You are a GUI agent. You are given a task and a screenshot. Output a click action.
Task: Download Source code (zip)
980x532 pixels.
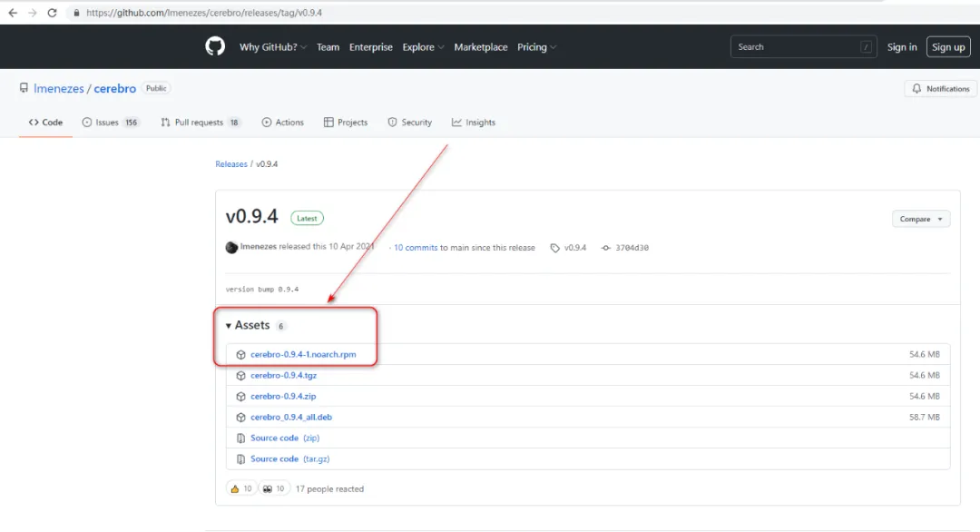coord(285,438)
